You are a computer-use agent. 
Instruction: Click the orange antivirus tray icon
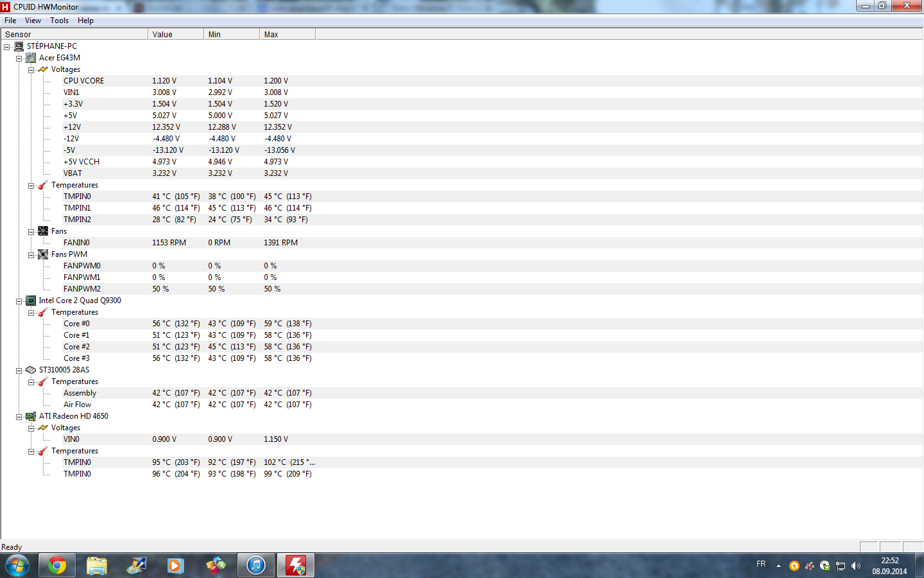(x=794, y=566)
